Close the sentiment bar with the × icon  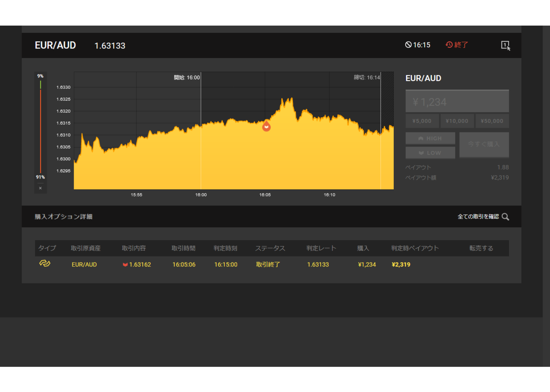[40, 188]
